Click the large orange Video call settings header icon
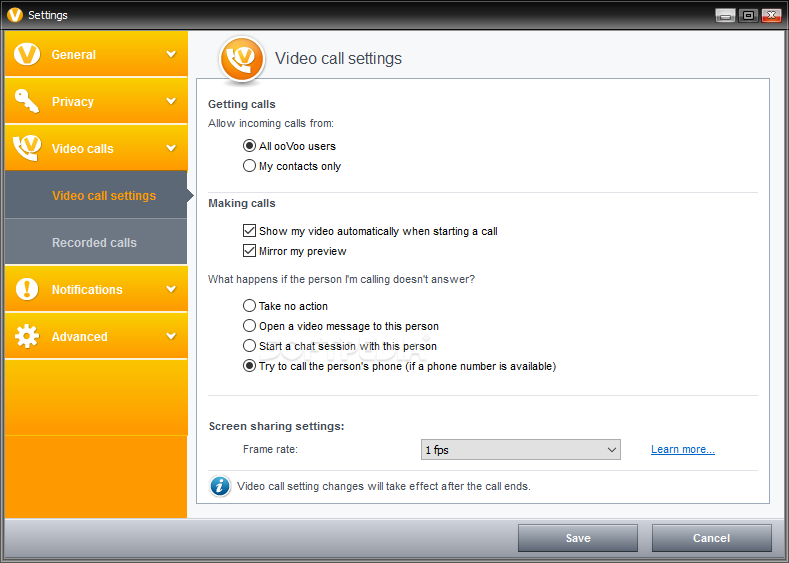 (x=242, y=59)
